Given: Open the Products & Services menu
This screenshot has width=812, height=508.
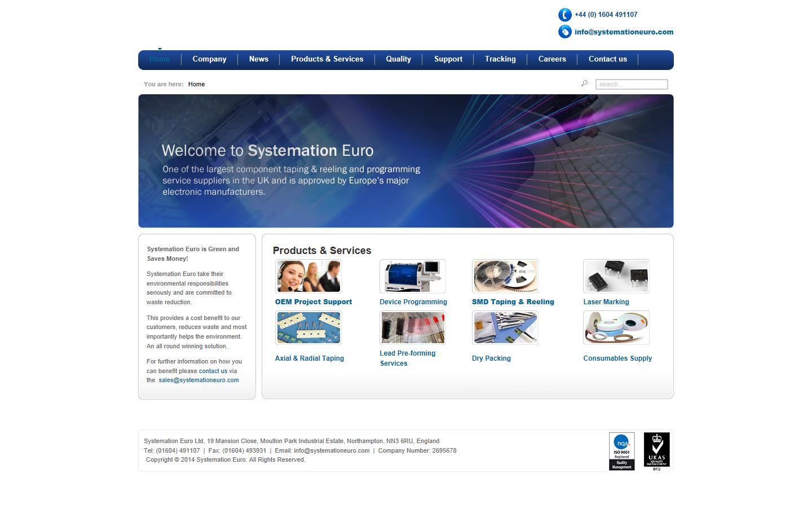Looking at the screenshot, I should (x=327, y=59).
